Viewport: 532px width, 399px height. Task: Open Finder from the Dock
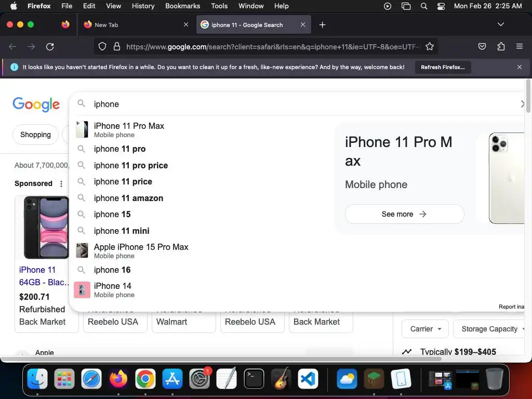click(x=37, y=379)
